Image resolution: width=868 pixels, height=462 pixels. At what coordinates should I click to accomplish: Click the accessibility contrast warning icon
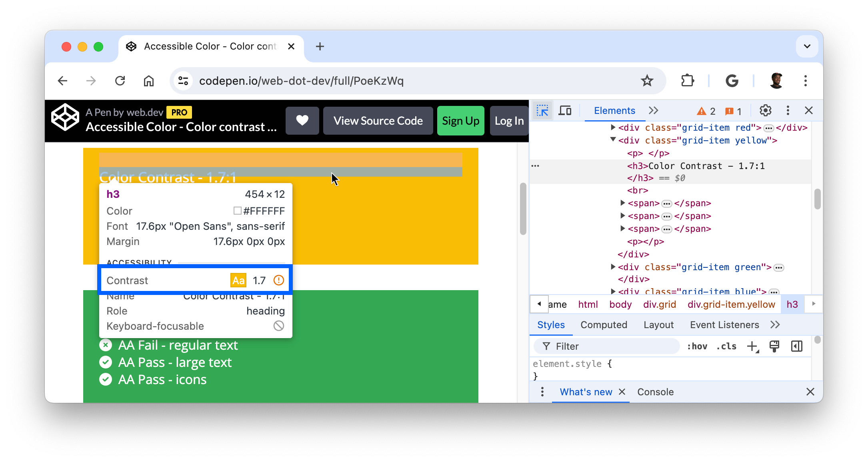278,280
